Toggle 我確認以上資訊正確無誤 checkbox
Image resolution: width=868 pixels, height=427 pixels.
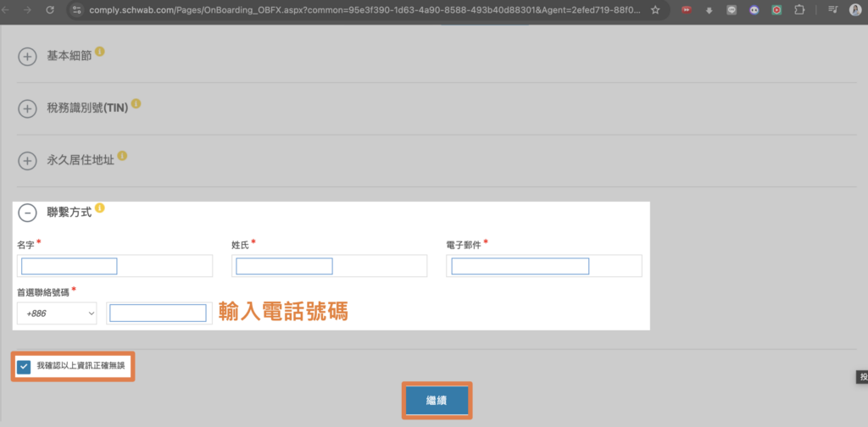click(x=24, y=367)
